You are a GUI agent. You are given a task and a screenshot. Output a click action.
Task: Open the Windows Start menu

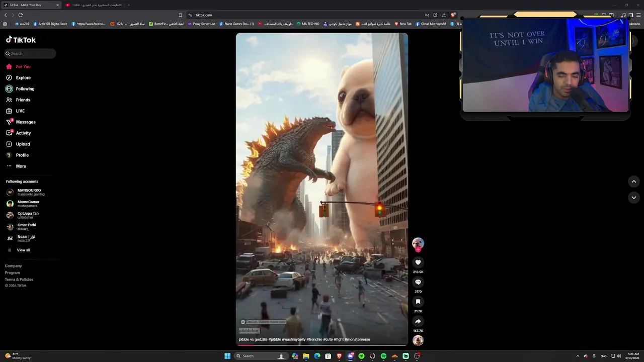[227, 356]
